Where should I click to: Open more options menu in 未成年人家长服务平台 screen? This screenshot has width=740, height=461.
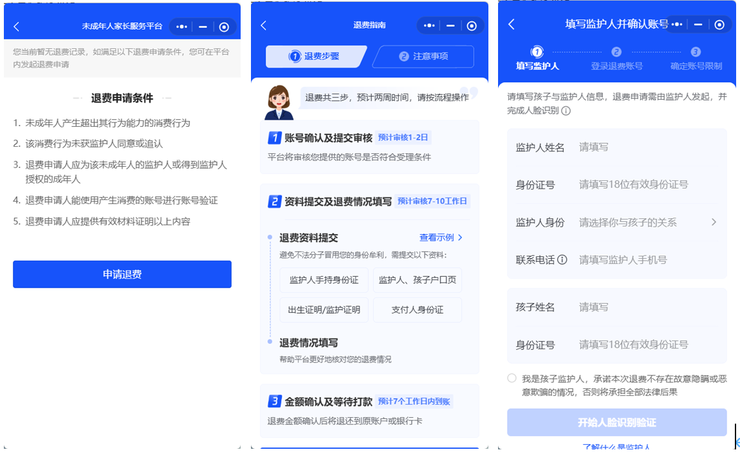[182, 27]
